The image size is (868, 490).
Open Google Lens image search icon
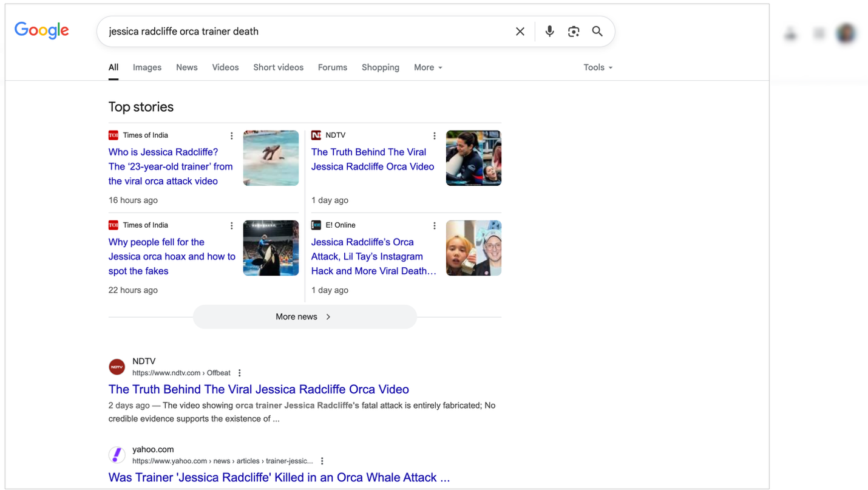pyautogui.click(x=574, y=32)
